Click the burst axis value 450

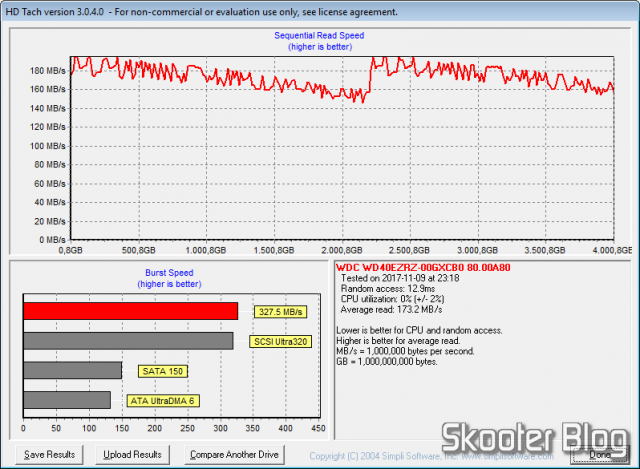[318, 428]
